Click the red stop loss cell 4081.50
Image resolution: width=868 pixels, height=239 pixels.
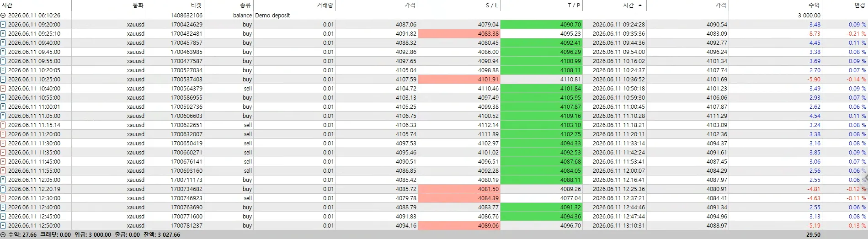click(459, 189)
